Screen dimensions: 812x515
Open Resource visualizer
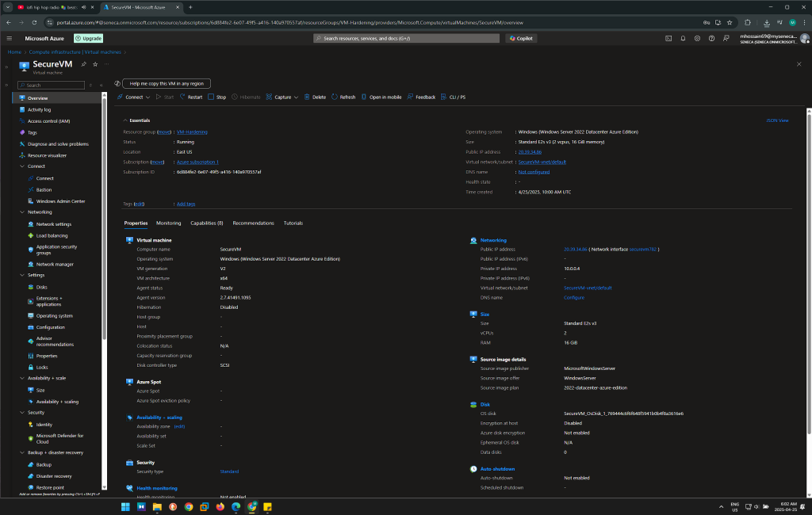(x=47, y=155)
